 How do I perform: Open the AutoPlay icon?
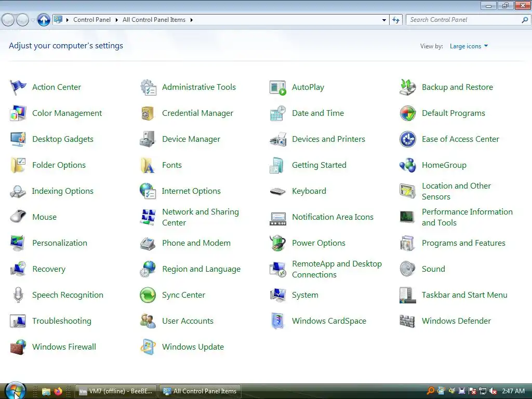pos(278,87)
